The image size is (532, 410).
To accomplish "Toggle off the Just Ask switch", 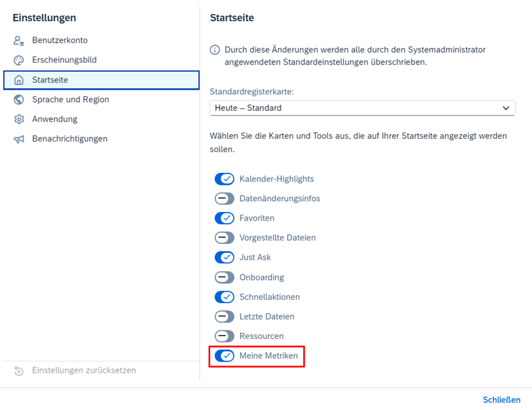I will [x=225, y=257].
